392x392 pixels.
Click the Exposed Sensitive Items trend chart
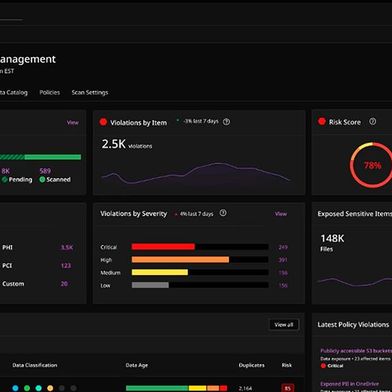354,282
